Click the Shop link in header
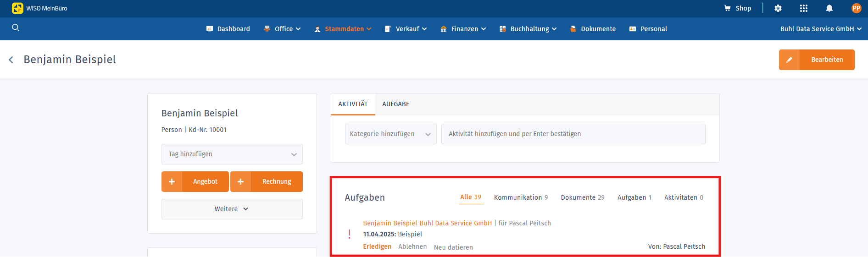The width and height of the screenshot is (868, 257). 743,8
